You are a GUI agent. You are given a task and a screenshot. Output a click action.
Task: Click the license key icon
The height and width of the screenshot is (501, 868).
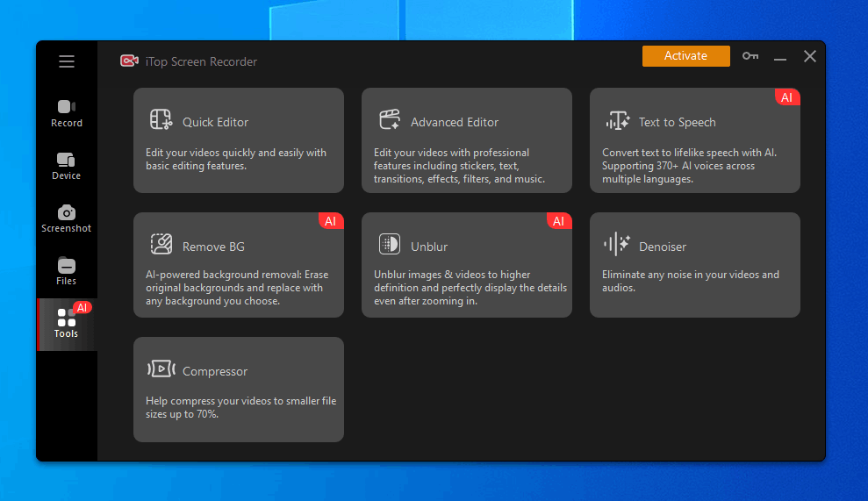[750, 56]
